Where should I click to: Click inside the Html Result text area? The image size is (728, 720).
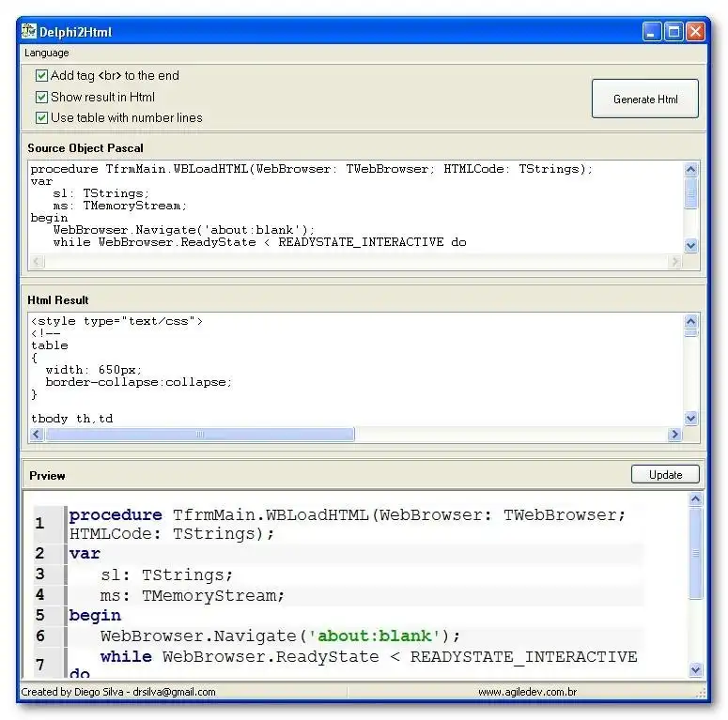(x=355, y=369)
